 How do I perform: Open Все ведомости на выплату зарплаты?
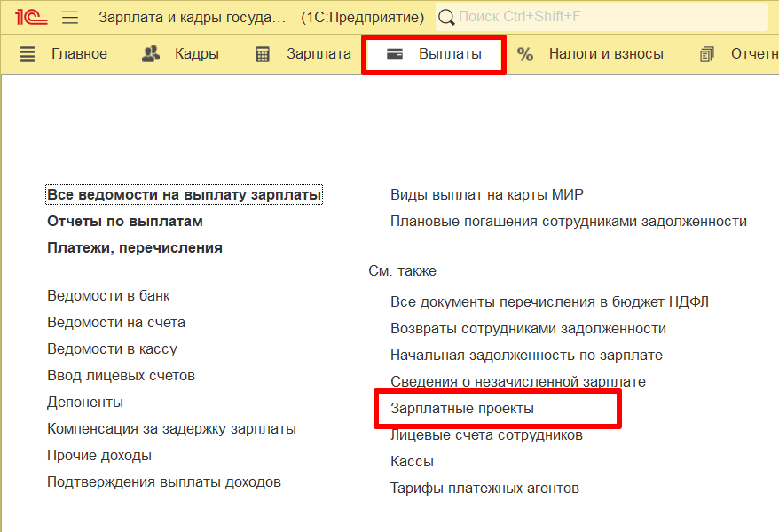(x=184, y=194)
